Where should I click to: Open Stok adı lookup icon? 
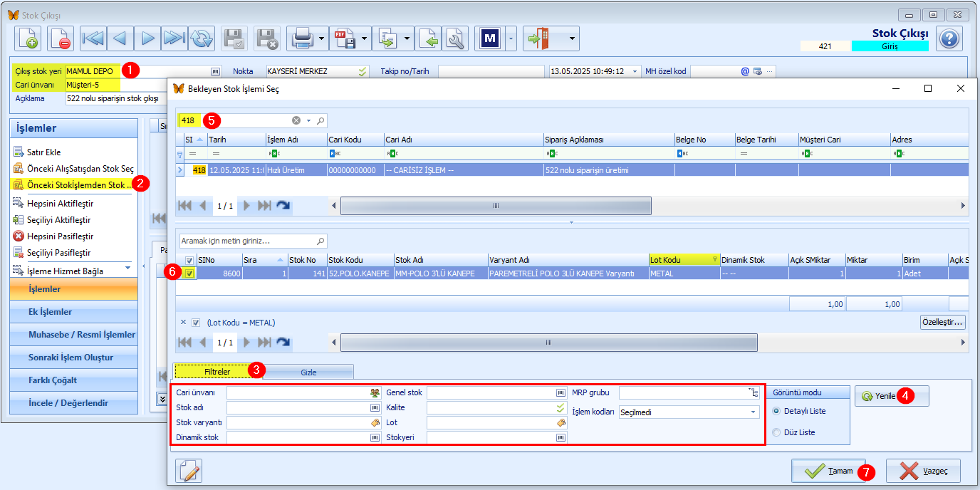point(375,407)
